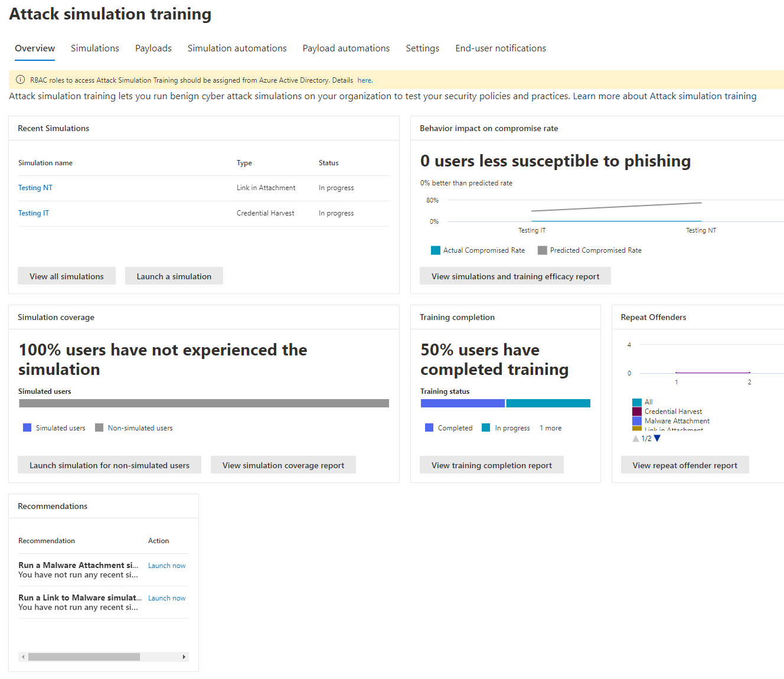This screenshot has height=679, width=784.
Task: View simulations and training efficacy report
Action: coord(515,276)
